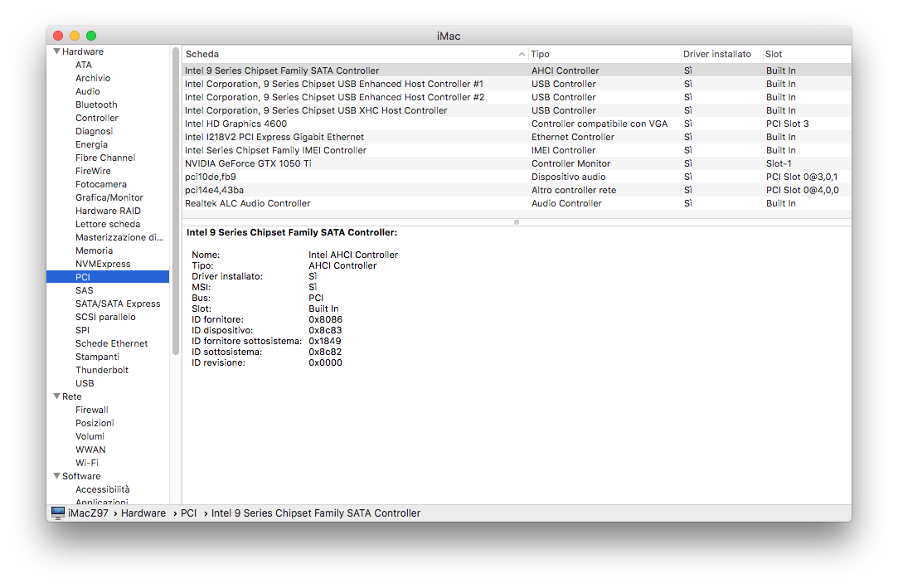The width and height of the screenshot is (898, 588).
Task: Select Firewall under Rete
Action: click(92, 410)
